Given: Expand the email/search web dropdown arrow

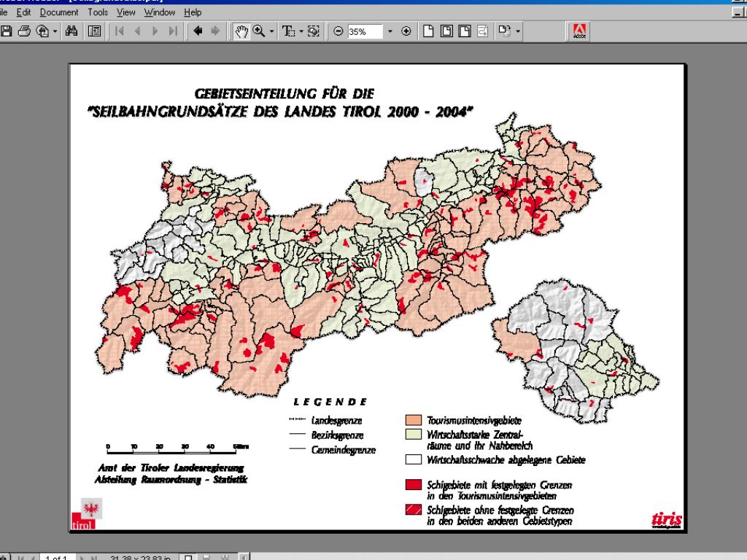Looking at the screenshot, I should point(55,32).
